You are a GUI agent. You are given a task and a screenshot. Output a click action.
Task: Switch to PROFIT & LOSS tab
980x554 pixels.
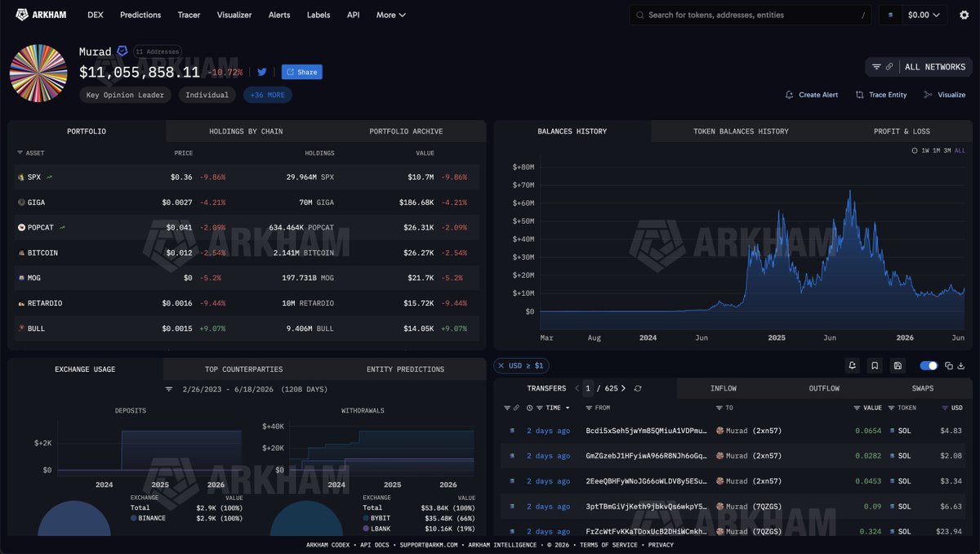pos(902,131)
